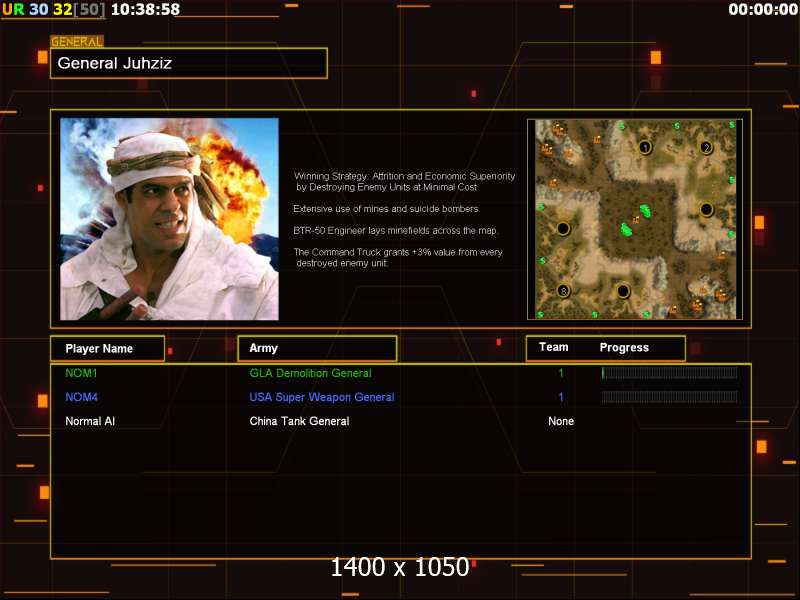
Task: Select the Army column header
Action: pyautogui.click(x=317, y=348)
